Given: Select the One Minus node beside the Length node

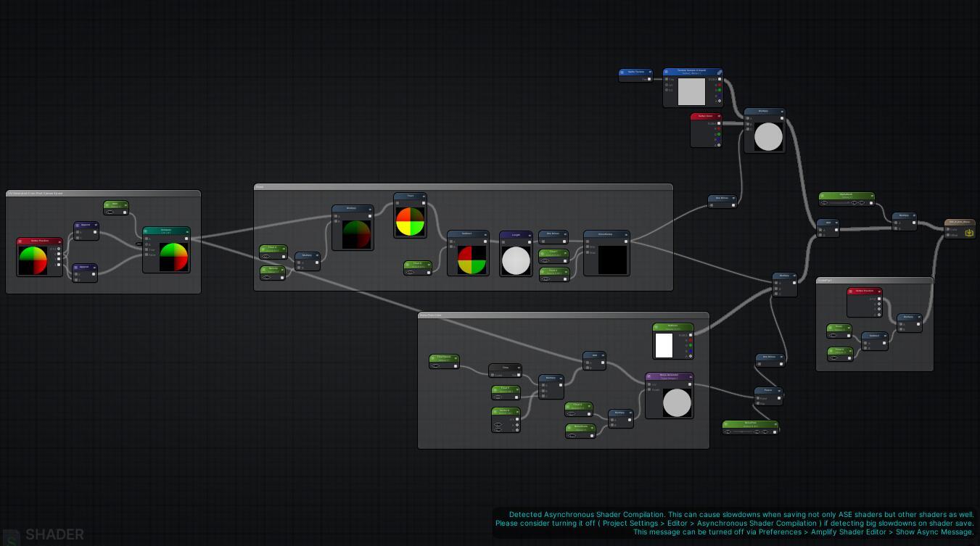Looking at the screenshot, I should tap(553, 236).
